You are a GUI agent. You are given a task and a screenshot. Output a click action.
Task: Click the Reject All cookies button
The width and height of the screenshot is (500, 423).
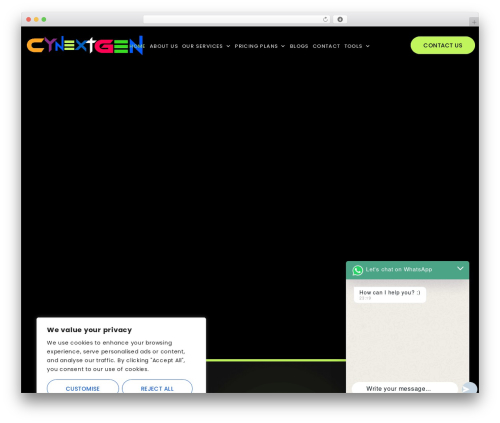click(157, 387)
